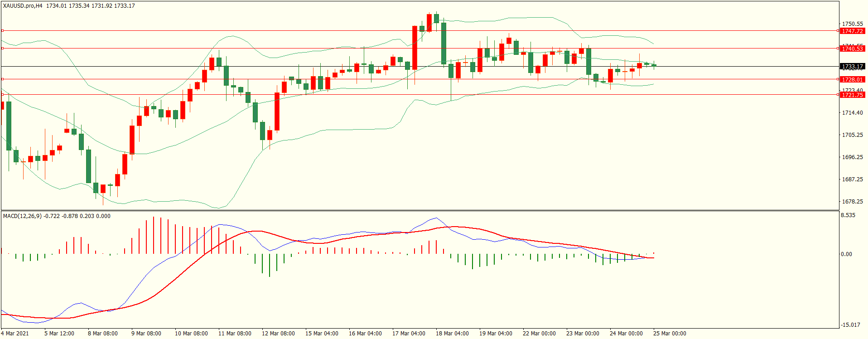Click the 1714.40 price scale value
Image resolution: width=868 pixels, height=339 pixels.
[852, 113]
